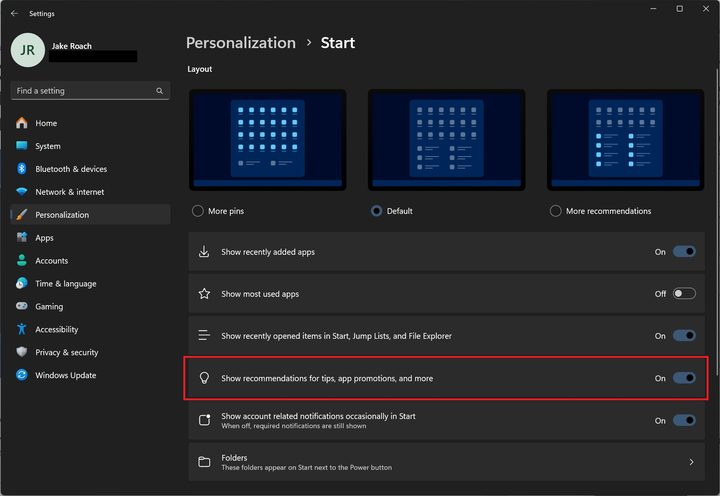Toggle Show recently opened items switch
This screenshot has width=720, height=496.
point(684,336)
